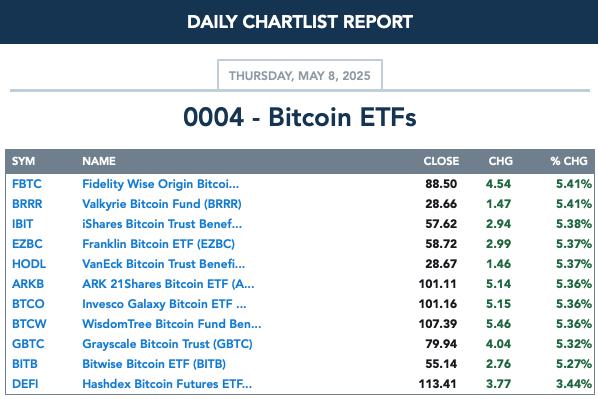Open Grayscale Bitcoin Trust (GBTC) link
This screenshot has height=399, width=598.
pos(167,344)
